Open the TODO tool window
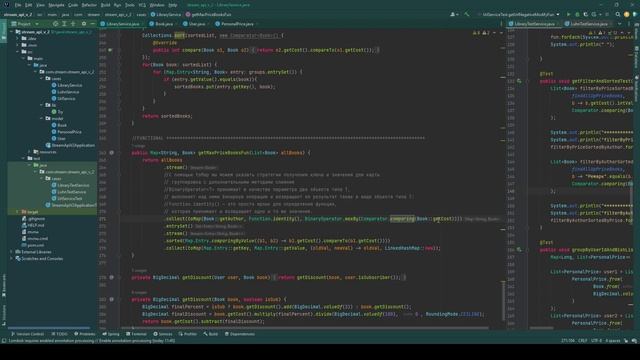The height and width of the screenshot is (360, 640). (x=59, y=334)
